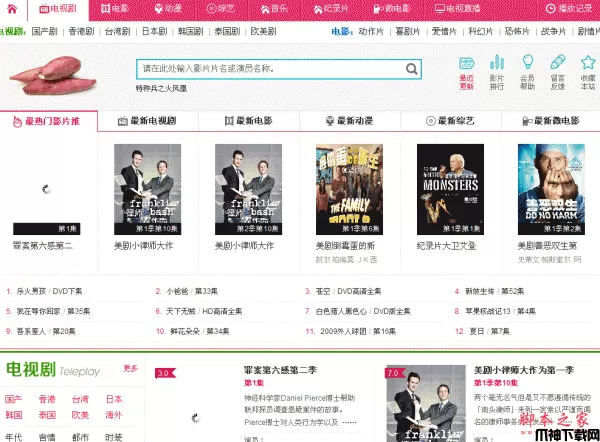Image resolution: width=600 pixels, height=442 pixels.
Task: Filter movies by 喜剧片
Action: [x=408, y=31]
